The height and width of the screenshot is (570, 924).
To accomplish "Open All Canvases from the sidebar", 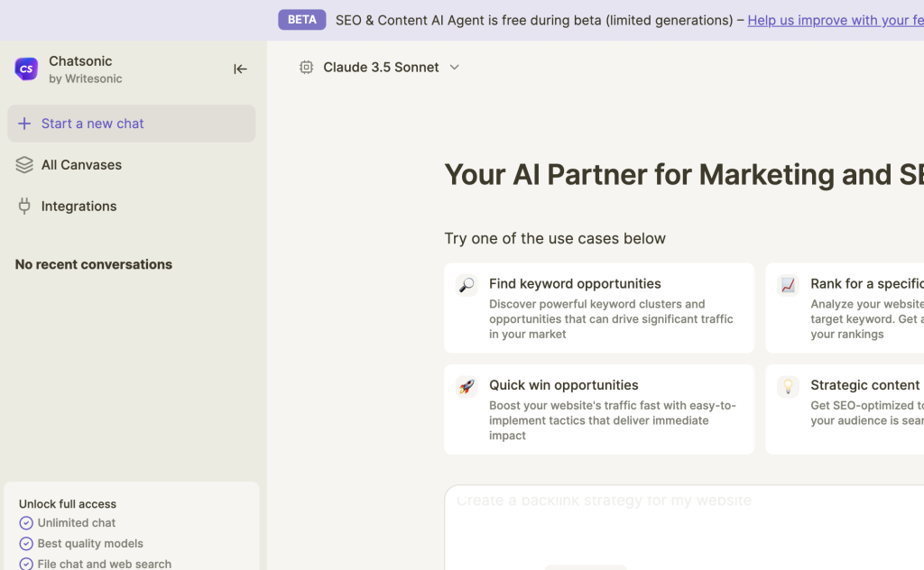I will point(81,165).
